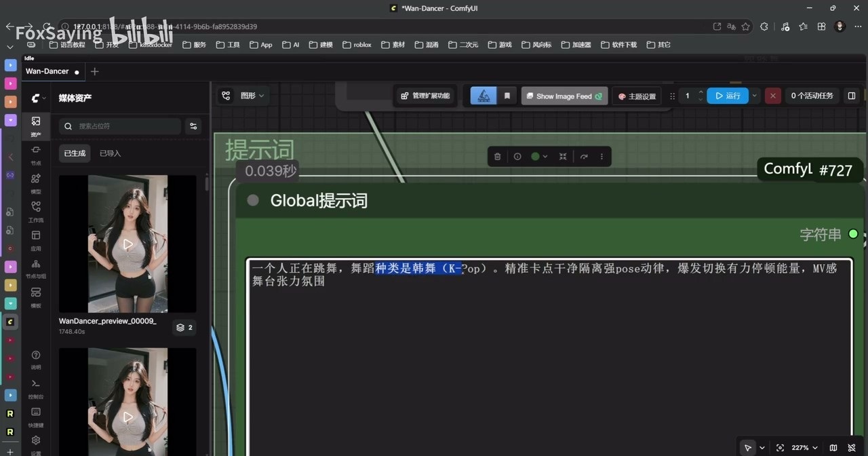Toggle the right side panel layout icon
The height and width of the screenshot is (456, 868).
[852, 96]
